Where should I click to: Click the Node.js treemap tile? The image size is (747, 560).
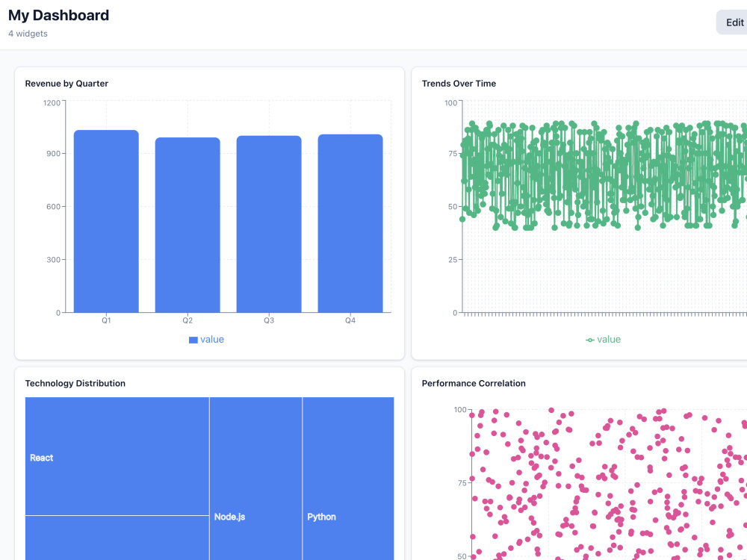(255, 479)
